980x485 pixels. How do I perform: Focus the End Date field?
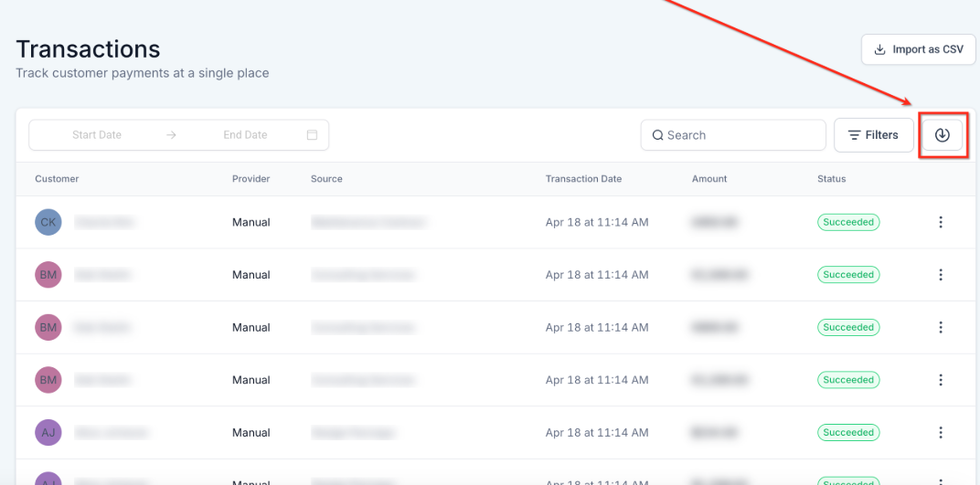coord(245,135)
